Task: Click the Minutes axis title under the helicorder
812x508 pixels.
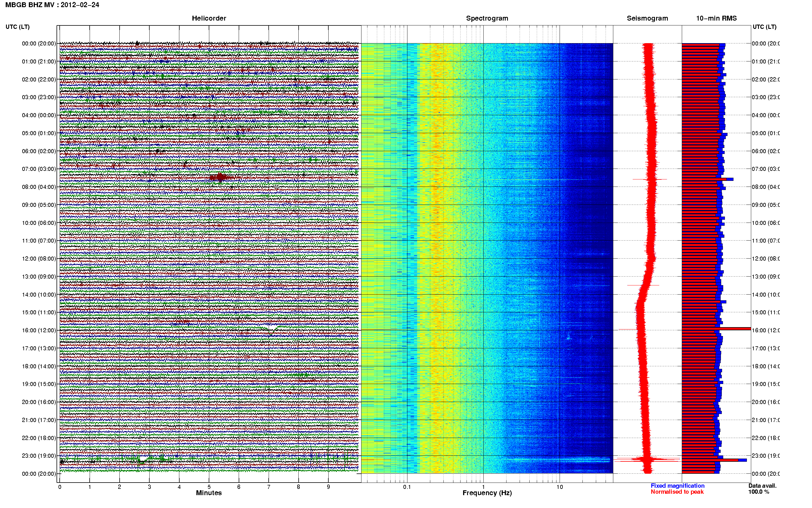Action: tap(209, 493)
